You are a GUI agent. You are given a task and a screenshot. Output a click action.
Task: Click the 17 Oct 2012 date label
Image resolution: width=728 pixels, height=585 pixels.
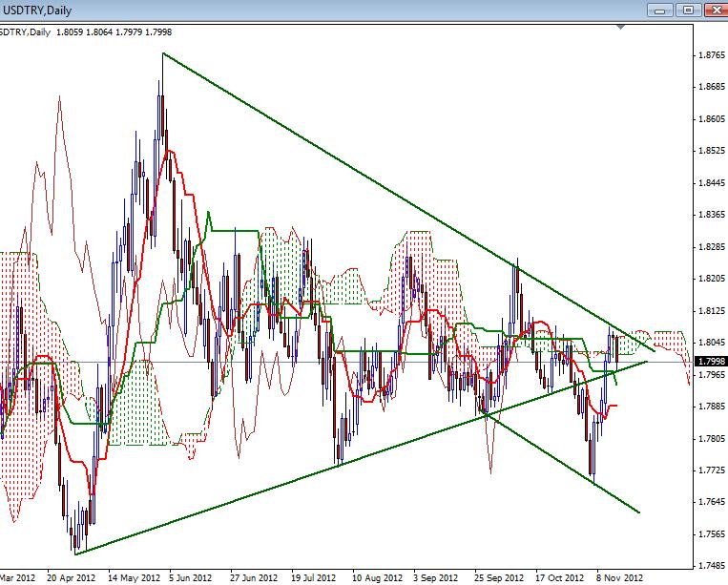559,578
